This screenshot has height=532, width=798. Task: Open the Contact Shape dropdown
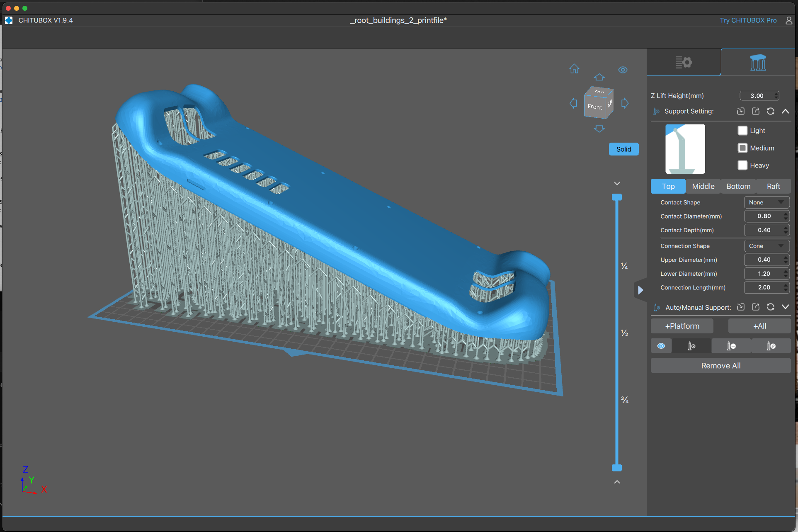tap(766, 202)
